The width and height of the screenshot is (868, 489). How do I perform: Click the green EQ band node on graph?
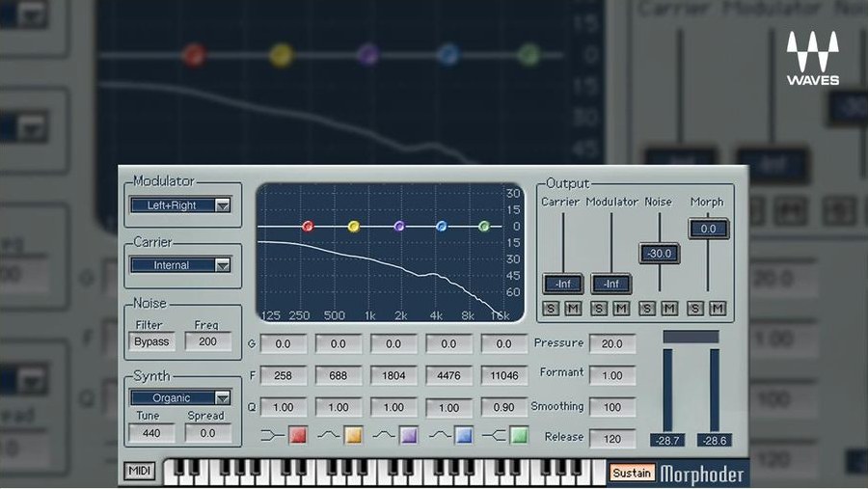point(484,226)
